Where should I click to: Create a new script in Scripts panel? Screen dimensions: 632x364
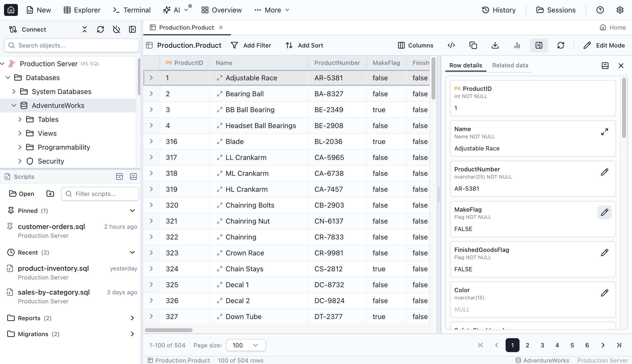pyautogui.click(x=50, y=193)
